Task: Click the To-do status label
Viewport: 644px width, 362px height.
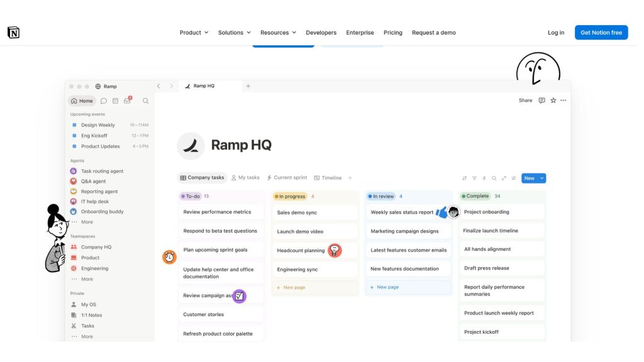Action: (190, 196)
